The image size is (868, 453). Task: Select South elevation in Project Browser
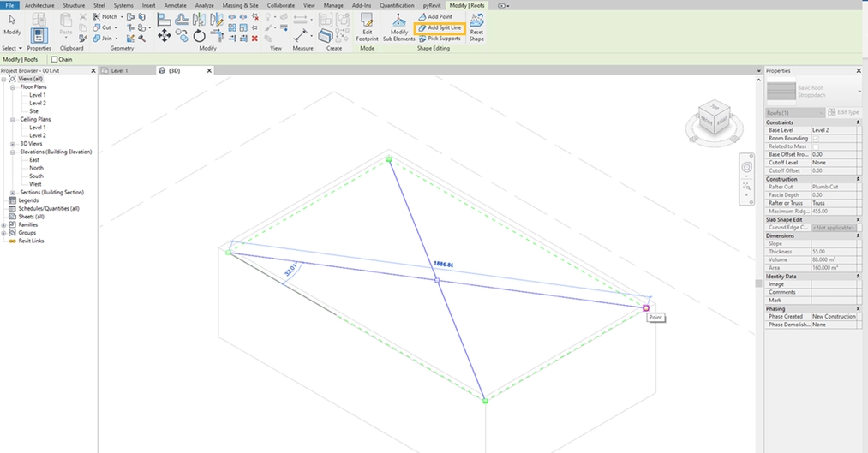[36, 176]
